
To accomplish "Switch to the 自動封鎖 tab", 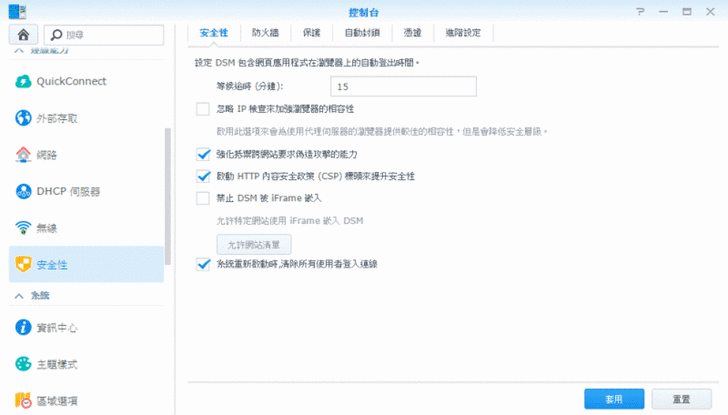I will (x=361, y=33).
